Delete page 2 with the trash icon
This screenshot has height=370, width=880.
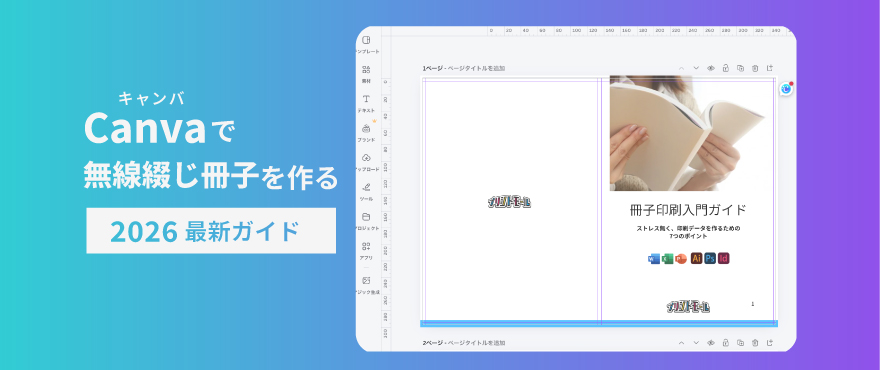(755, 342)
